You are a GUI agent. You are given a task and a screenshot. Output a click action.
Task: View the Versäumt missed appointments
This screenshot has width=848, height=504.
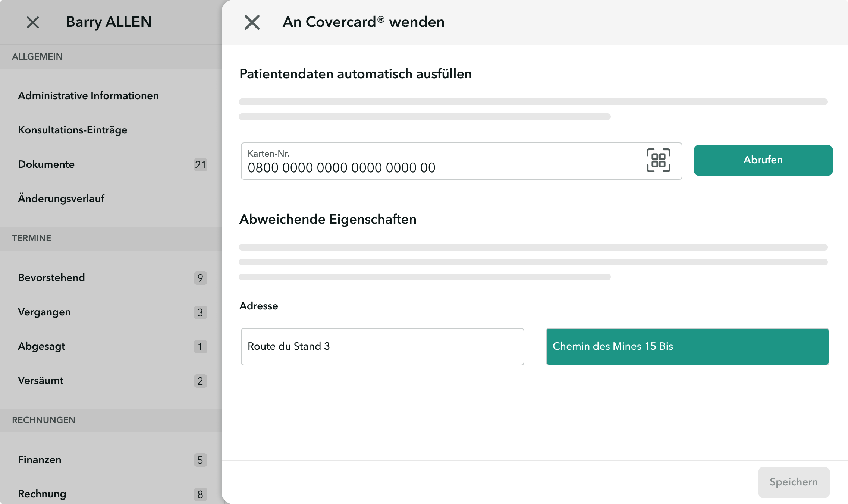click(x=41, y=380)
